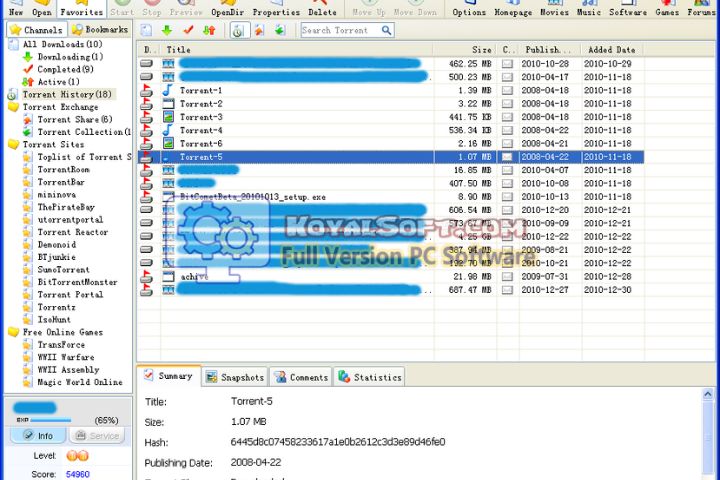Switch to the Summary tab
Viewport: 720px width, 480px height.
169,376
